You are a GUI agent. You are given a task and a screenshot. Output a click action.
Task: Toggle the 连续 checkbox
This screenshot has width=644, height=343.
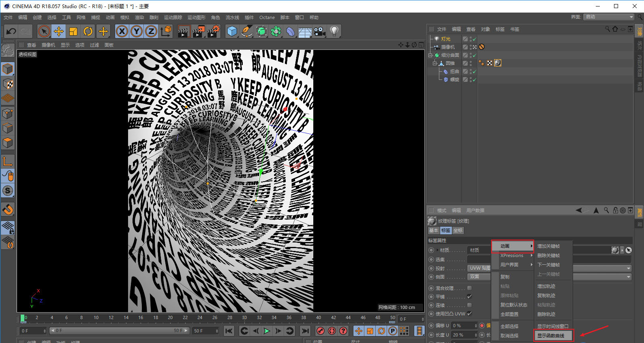pyautogui.click(x=469, y=305)
